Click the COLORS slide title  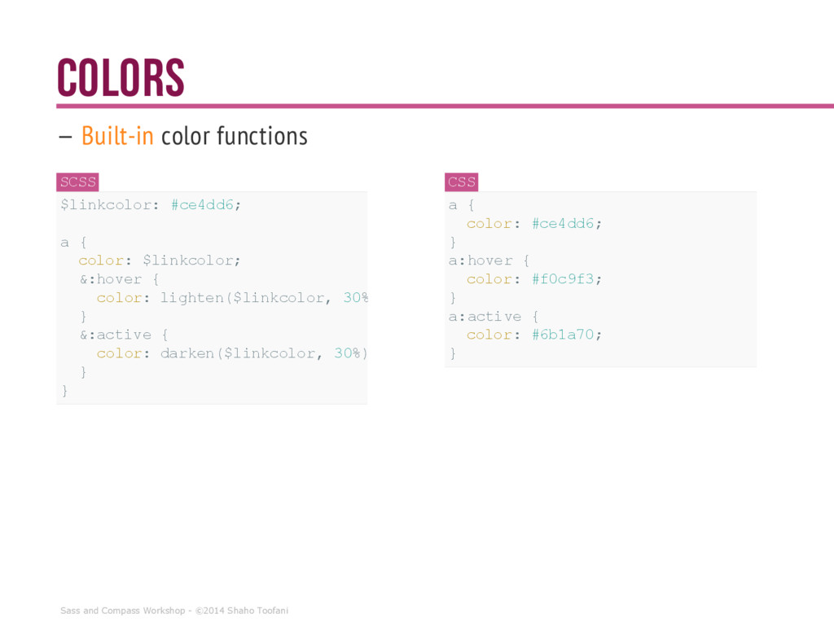[x=121, y=77]
